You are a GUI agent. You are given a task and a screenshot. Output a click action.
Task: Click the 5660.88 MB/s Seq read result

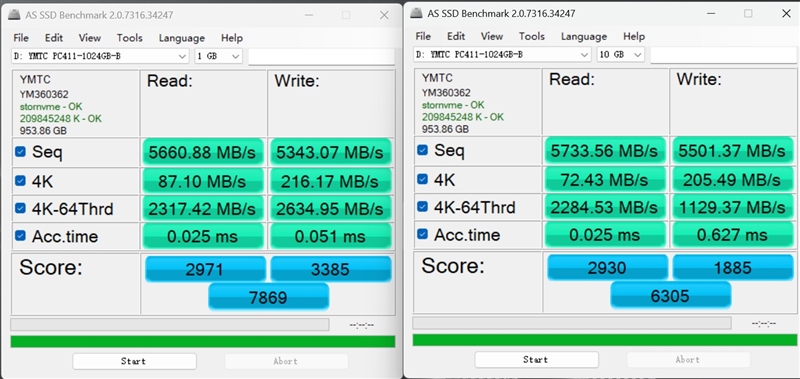click(x=203, y=152)
